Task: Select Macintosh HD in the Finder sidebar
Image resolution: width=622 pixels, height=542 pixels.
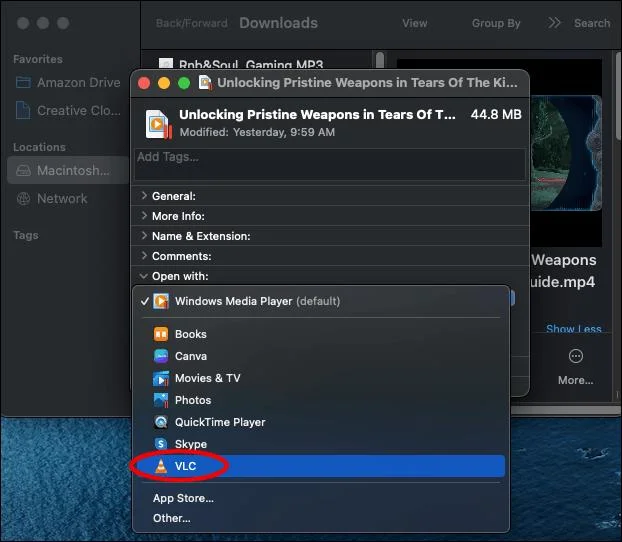Action: [x=68, y=170]
